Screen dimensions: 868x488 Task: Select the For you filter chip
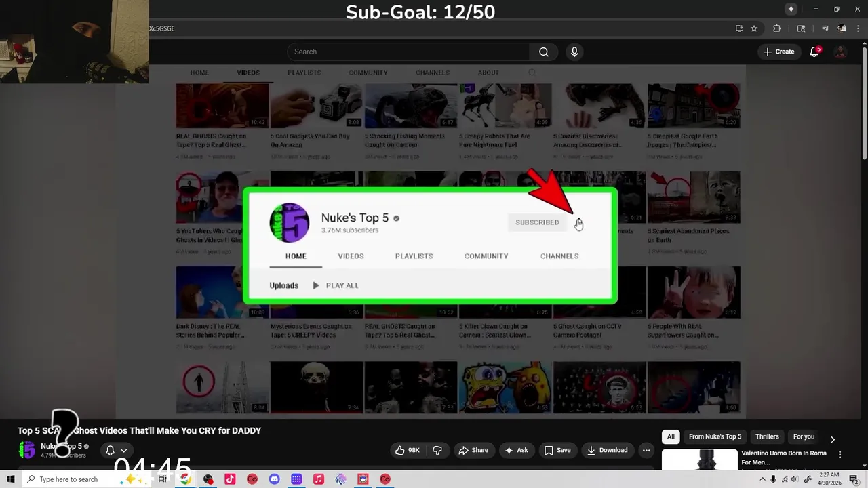804,436
